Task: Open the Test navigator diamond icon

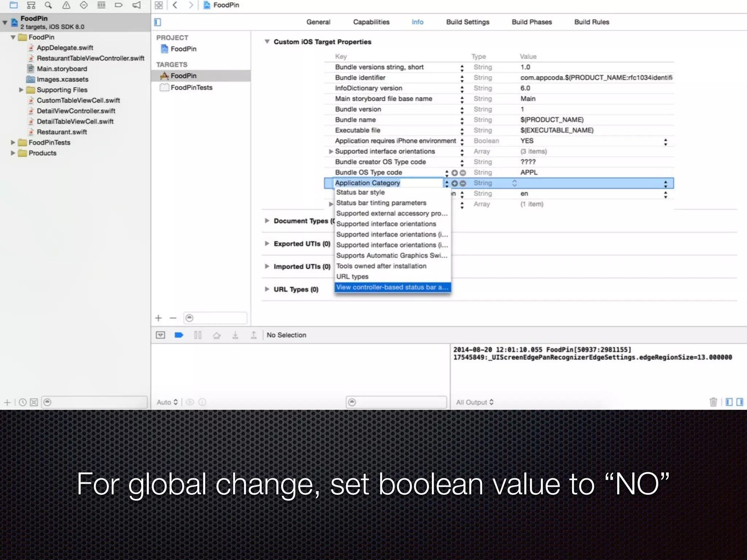Action: 84,5
